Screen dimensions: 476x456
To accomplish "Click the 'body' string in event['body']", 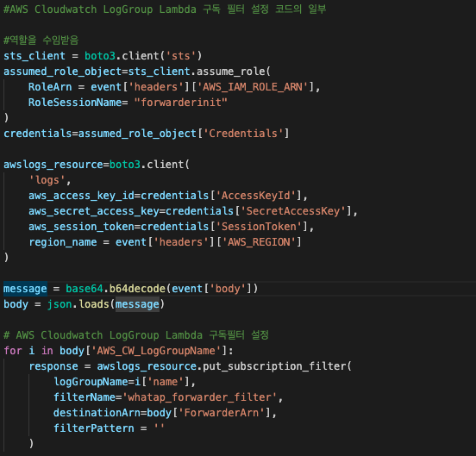I will coord(228,289).
